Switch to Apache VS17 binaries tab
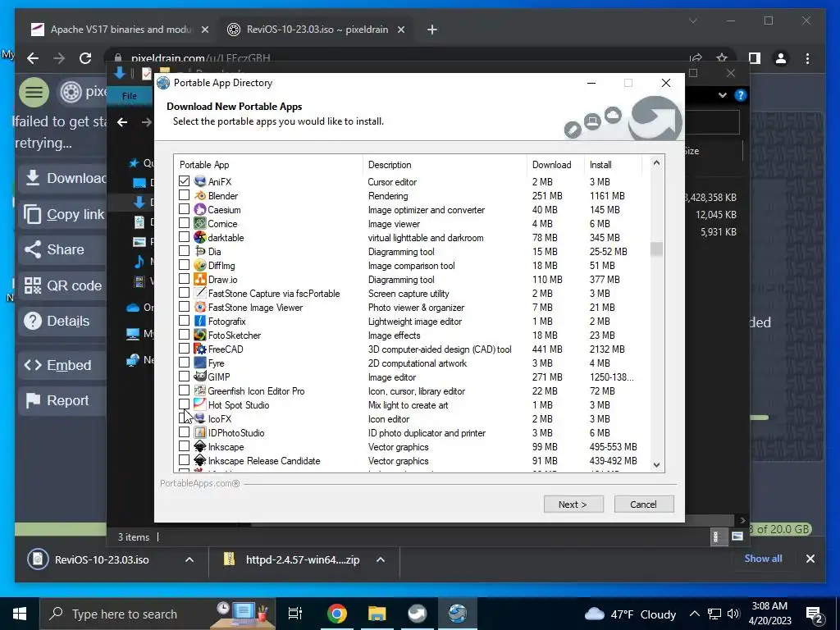The image size is (840, 630). [x=121, y=30]
